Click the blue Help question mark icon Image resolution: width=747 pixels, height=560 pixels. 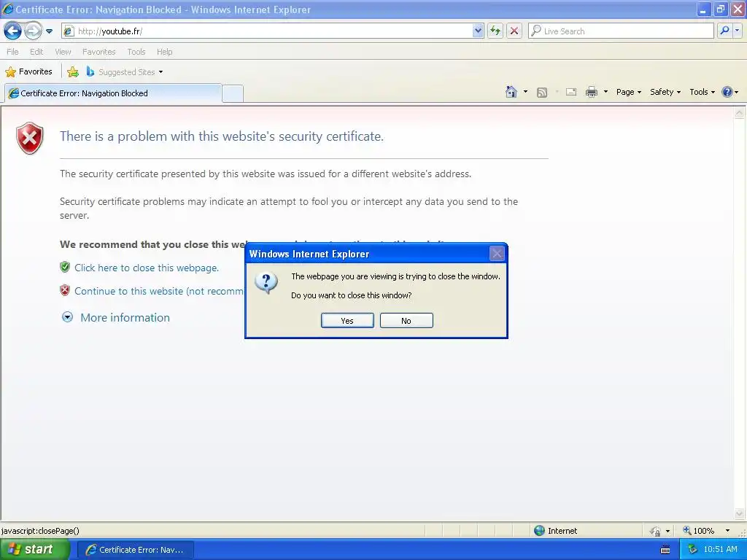(727, 92)
